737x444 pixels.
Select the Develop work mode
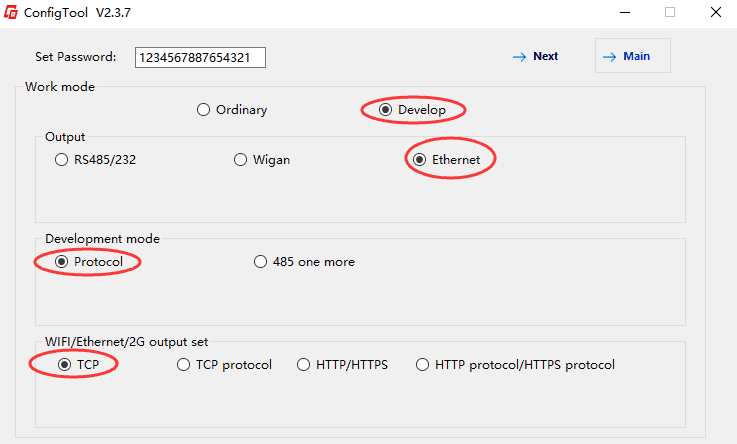[x=386, y=110]
